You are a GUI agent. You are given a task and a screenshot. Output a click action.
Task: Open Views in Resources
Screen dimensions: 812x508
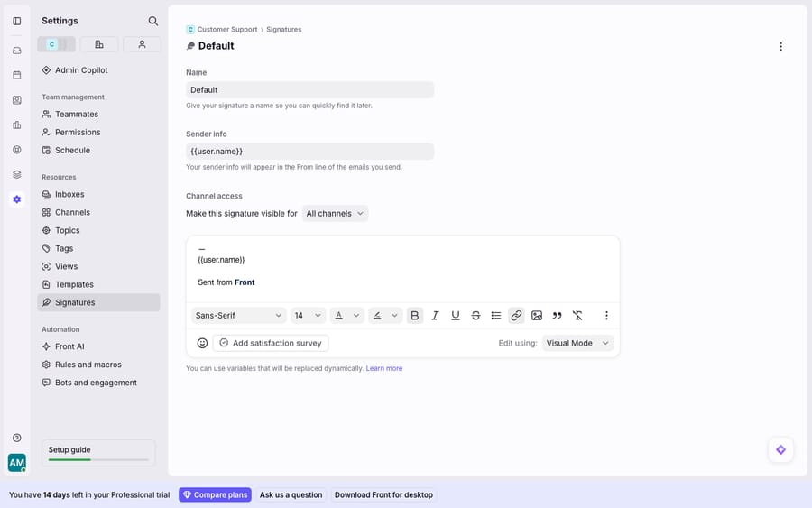[98, 266]
